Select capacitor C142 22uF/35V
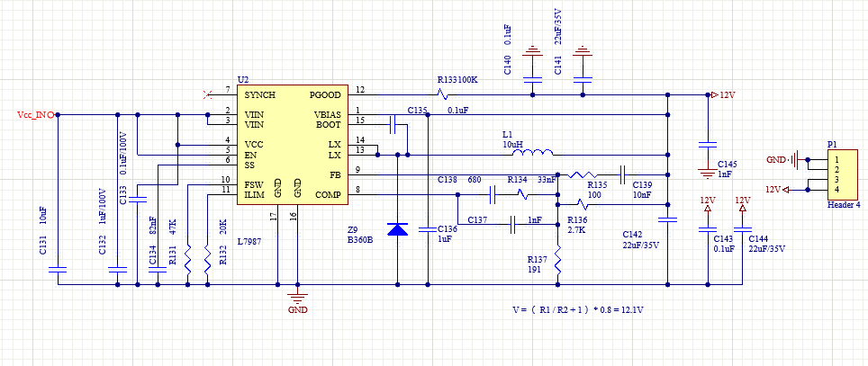Viewport: 868px width, 366px height. (668, 219)
